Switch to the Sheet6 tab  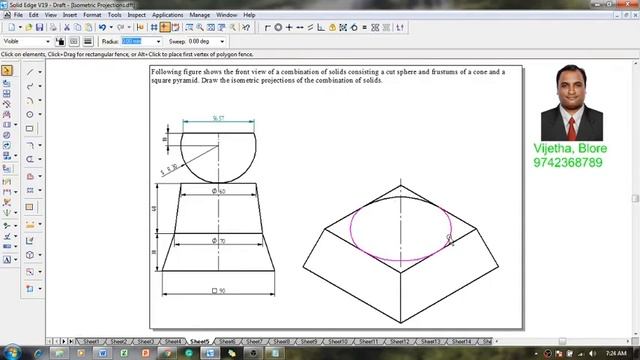pos(227,341)
